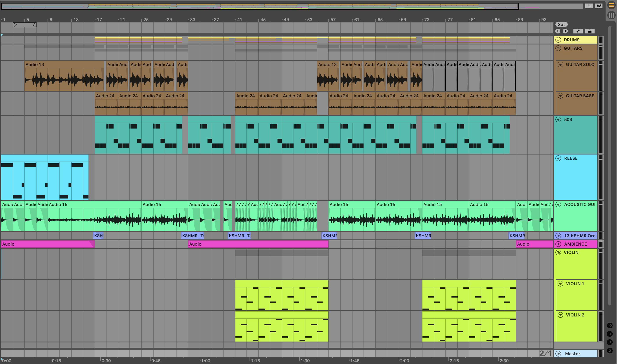Viewport: 617px width, 364px height.
Task: Fold the 808 track
Action: (558, 119)
